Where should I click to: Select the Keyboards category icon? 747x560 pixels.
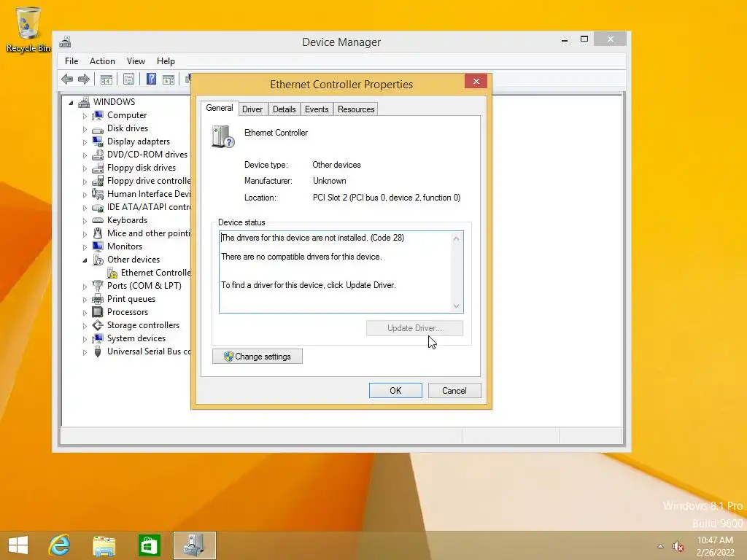point(98,220)
